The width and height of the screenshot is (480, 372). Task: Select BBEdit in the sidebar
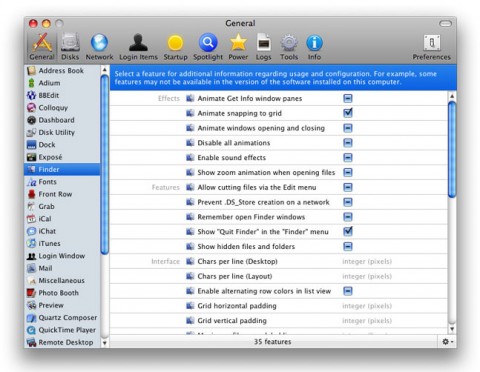click(x=62, y=95)
